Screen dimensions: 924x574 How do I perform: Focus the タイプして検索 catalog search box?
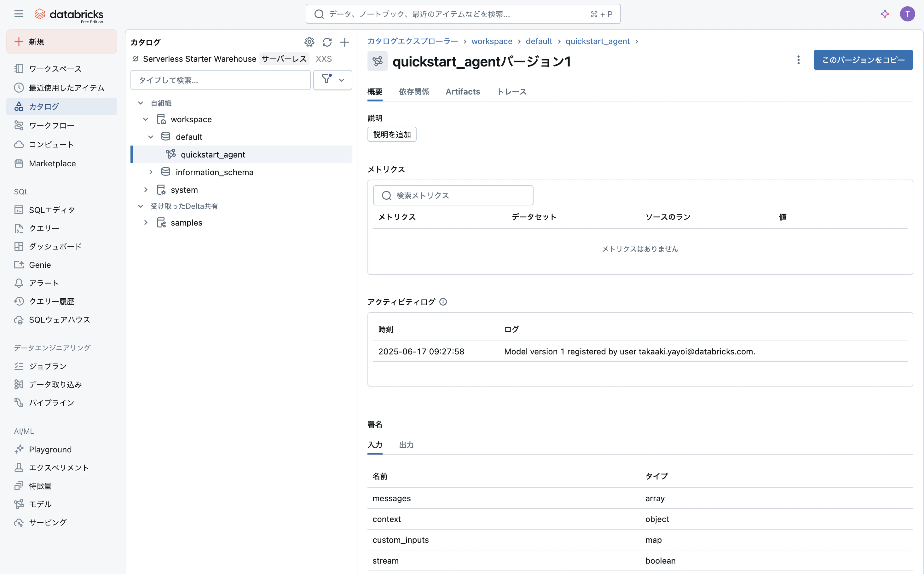coord(220,80)
